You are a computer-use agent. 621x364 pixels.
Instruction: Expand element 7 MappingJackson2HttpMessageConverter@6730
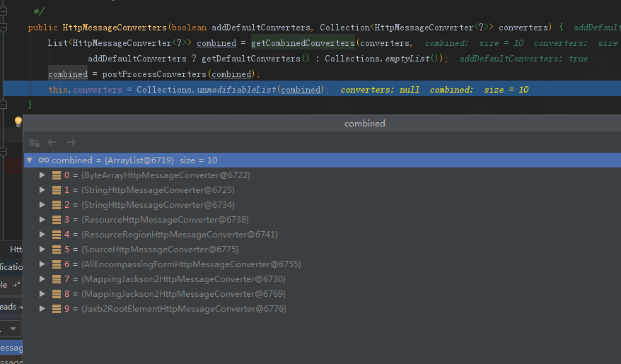click(42, 279)
